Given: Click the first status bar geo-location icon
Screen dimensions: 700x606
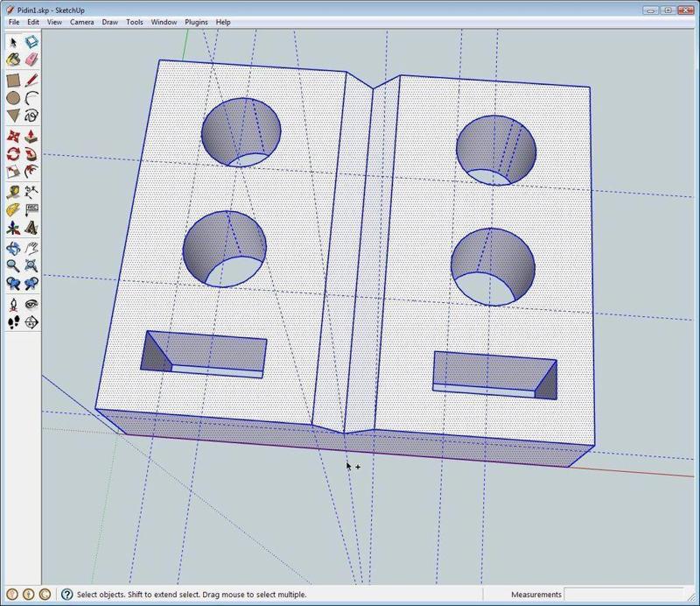Looking at the screenshot, I should (x=11, y=595).
